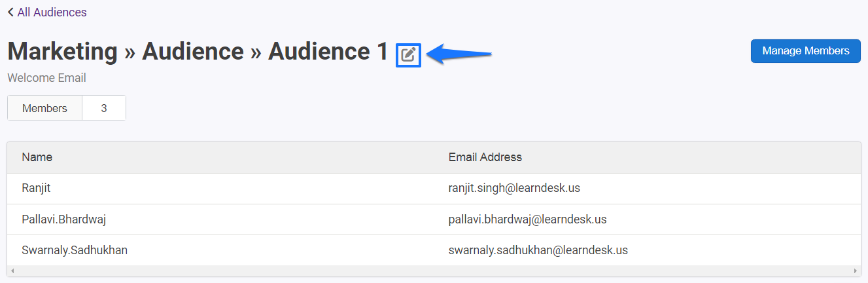Screen dimensions: 868x283
Task: Click the right arrow of horizontal scrollbar
Action: tap(856, 271)
